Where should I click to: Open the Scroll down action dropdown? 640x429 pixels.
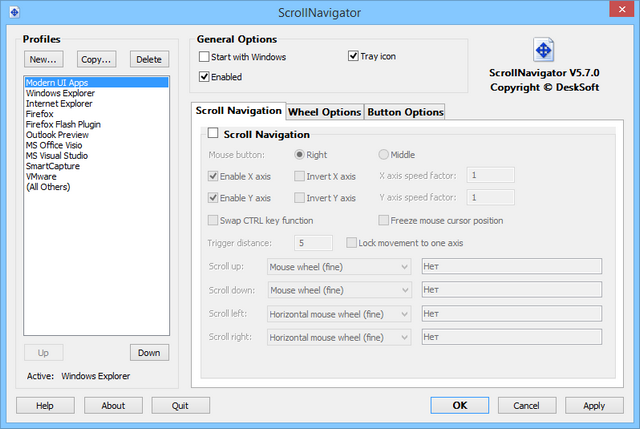click(x=339, y=290)
